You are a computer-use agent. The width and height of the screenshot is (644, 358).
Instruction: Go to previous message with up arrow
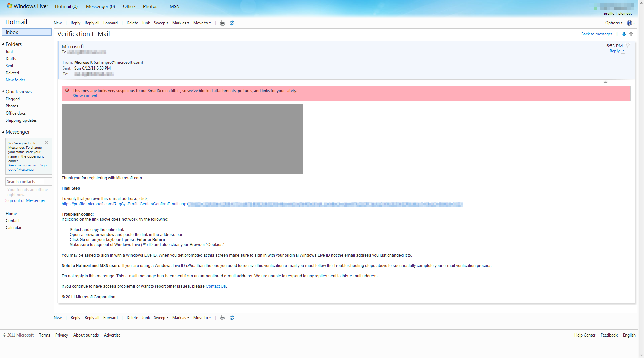point(631,34)
